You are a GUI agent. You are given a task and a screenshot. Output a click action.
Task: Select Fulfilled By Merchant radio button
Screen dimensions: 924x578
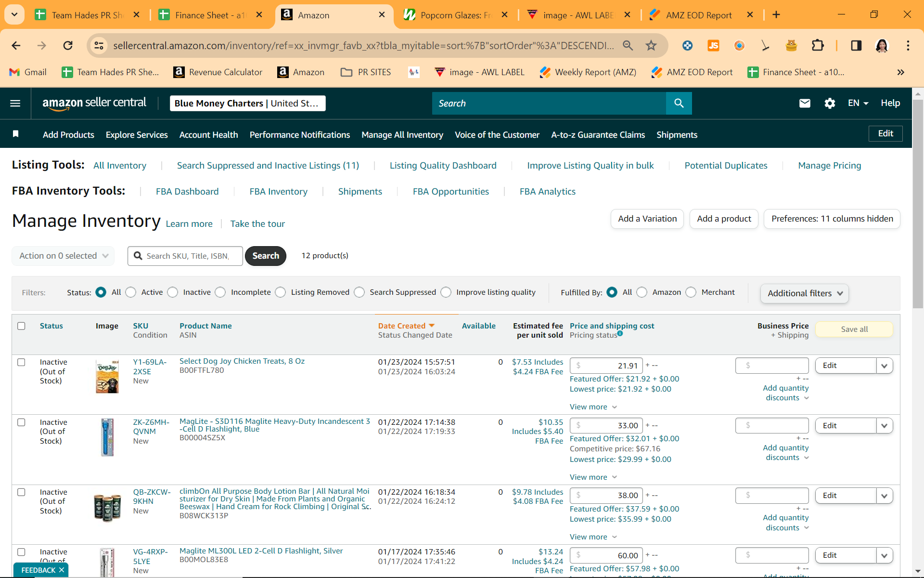coord(691,292)
